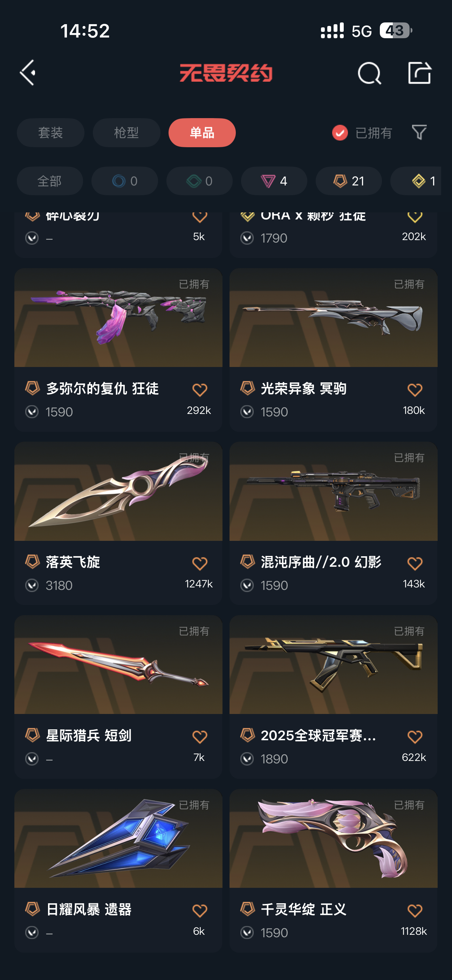This screenshot has height=980, width=452.
Task: Like 星际猎兵 短剑 via heart icon
Action: [x=200, y=737]
